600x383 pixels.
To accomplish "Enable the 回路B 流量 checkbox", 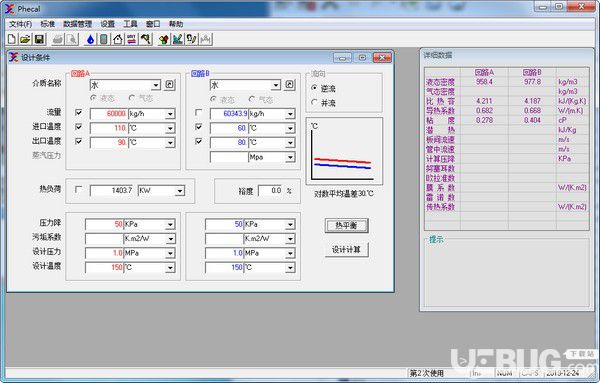I will [198, 112].
